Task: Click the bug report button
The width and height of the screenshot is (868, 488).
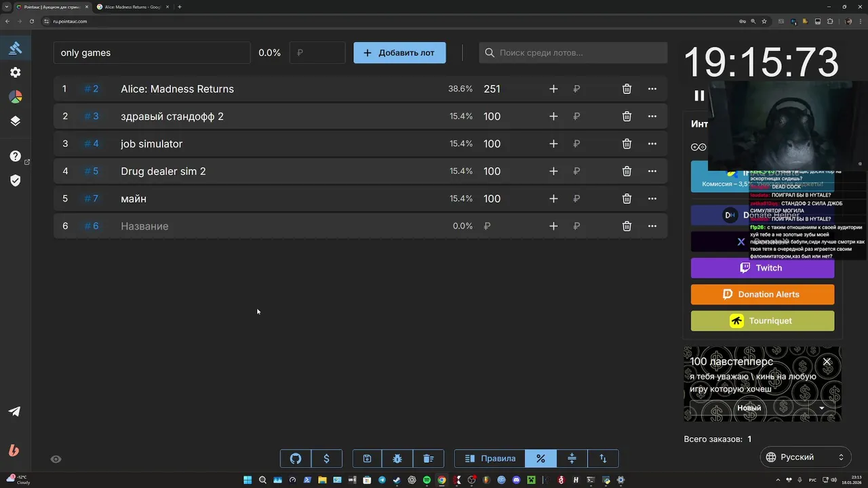Action: coord(397,458)
